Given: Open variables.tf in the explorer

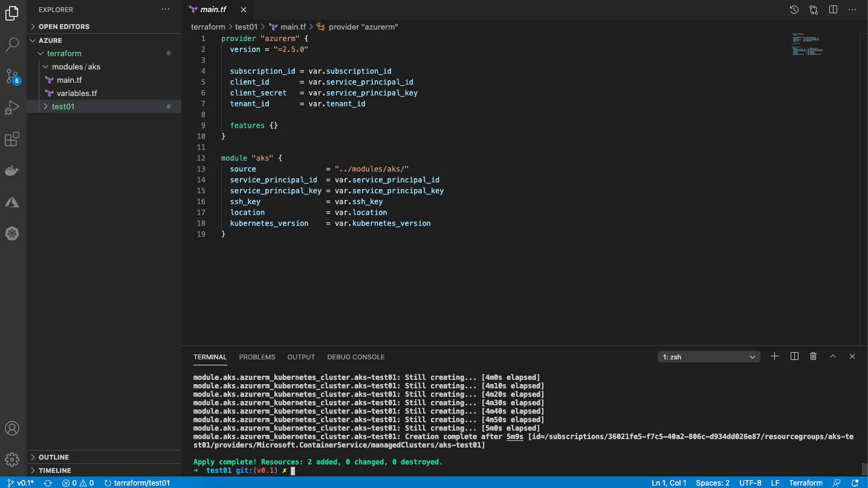Looking at the screenshot, I should (104, 93).
